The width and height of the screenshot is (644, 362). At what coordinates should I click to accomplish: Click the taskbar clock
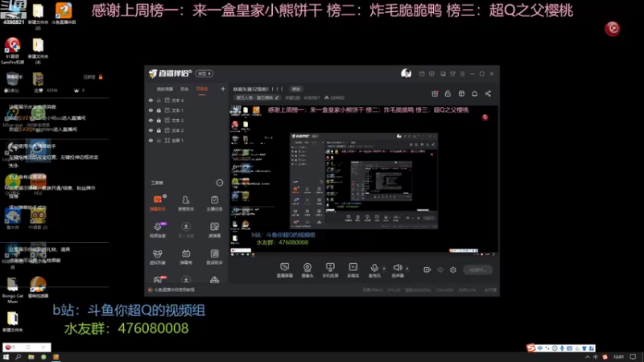tap(618, 357)
